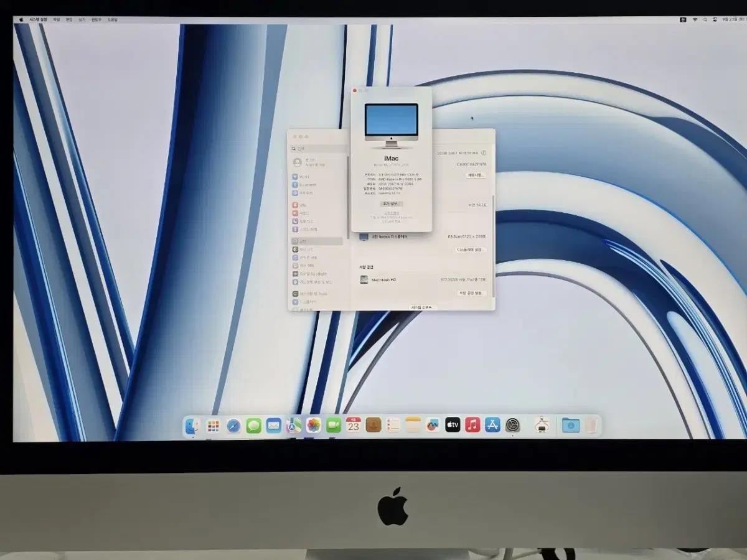The image size is (747, 560).
Task: Open 저장 공간 설정 storage settings
Action: coord(471,292)
